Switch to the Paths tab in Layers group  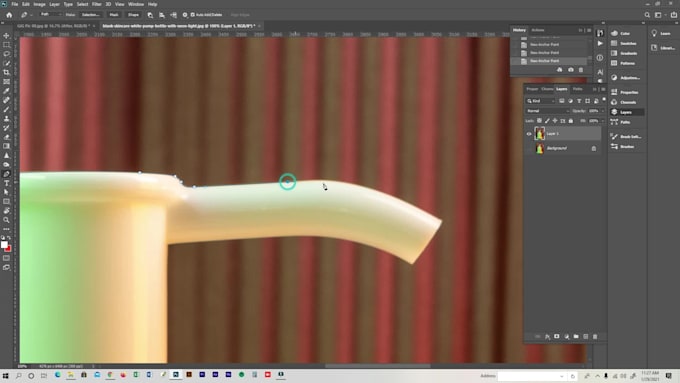[577, 89]
